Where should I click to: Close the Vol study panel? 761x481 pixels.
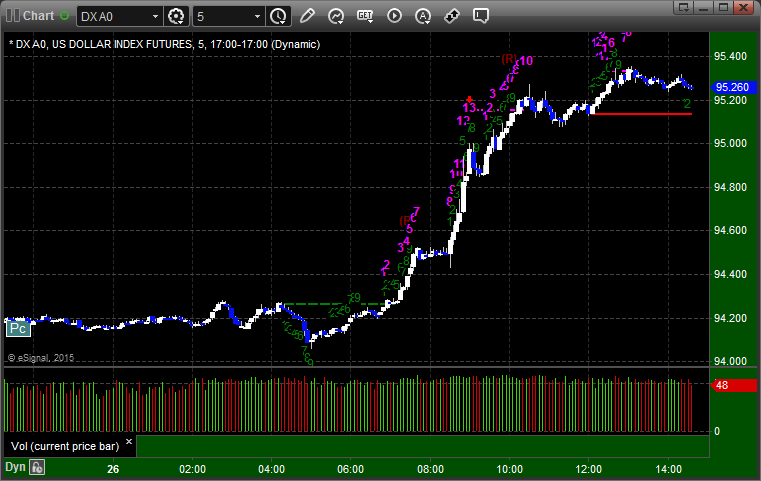(129, 442)
